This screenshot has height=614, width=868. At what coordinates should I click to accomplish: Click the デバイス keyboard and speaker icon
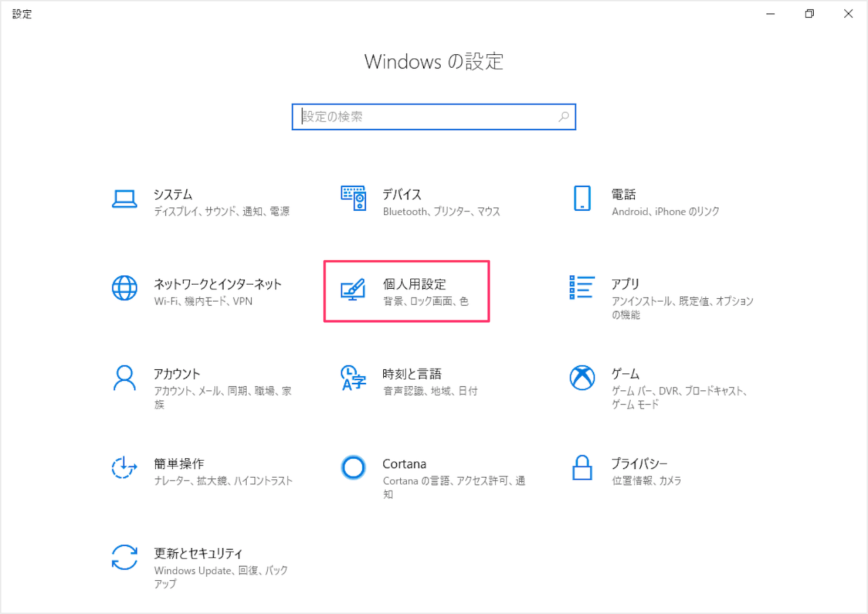(353, 199)
